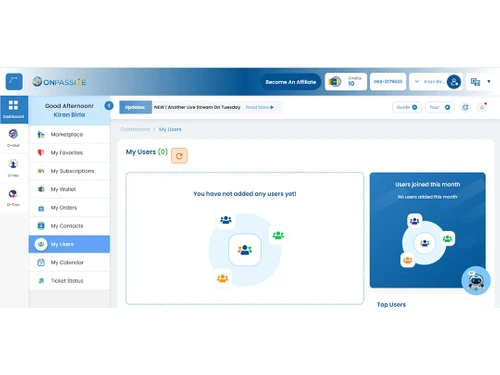
Task: Click the My Wallet icon
Action: click(x=41, y=189)
